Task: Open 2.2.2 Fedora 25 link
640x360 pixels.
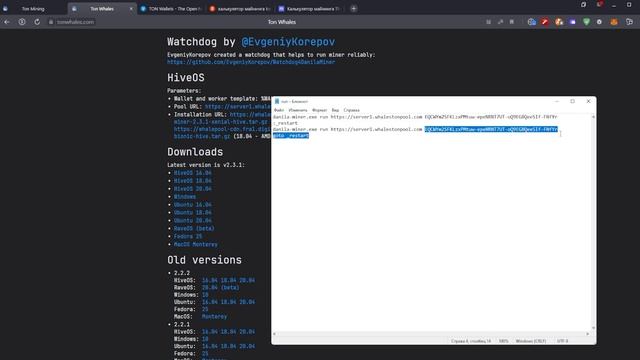Action: pos(205,309)
